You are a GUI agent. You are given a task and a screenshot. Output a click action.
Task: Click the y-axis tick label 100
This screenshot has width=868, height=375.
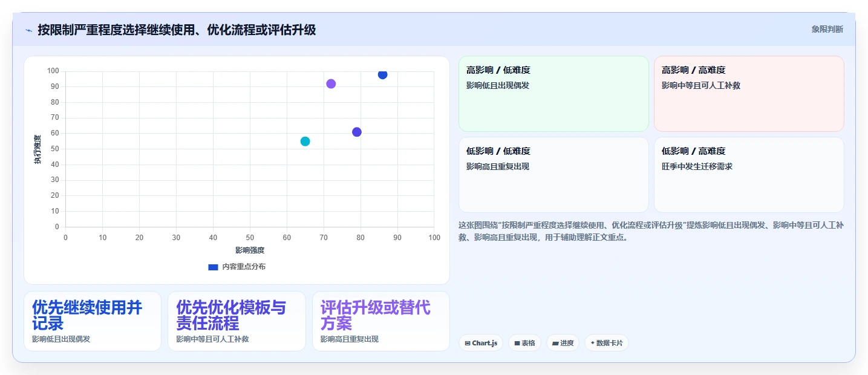point(53,71)
